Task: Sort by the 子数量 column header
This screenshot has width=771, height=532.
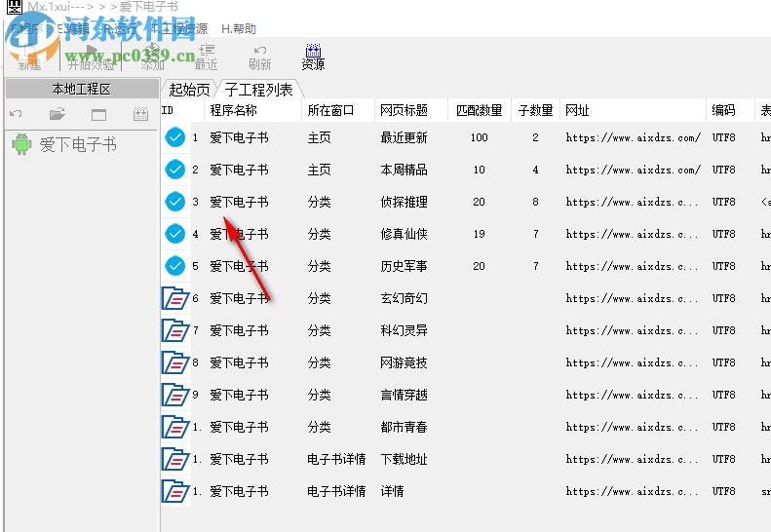Action: 535,110
